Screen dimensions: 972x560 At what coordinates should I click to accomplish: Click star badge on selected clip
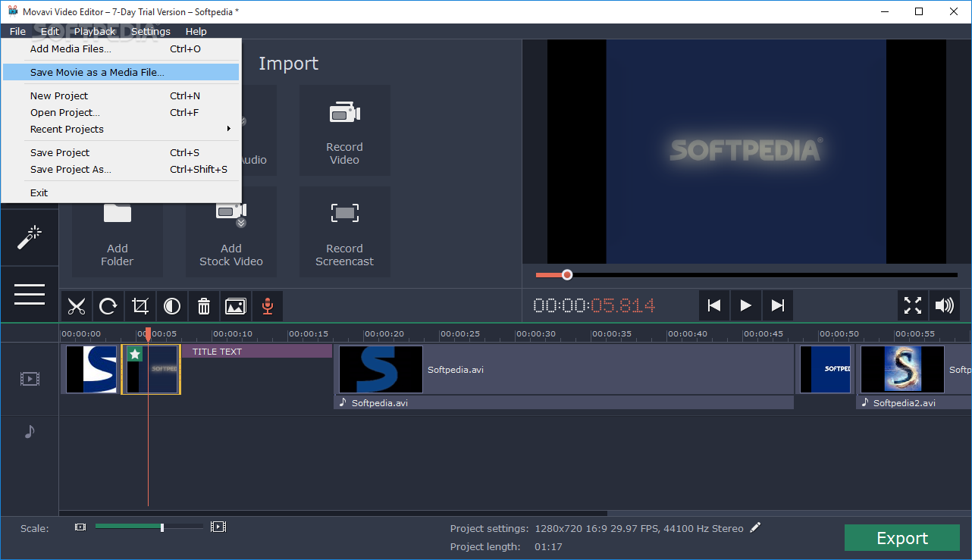click(135, 354)
